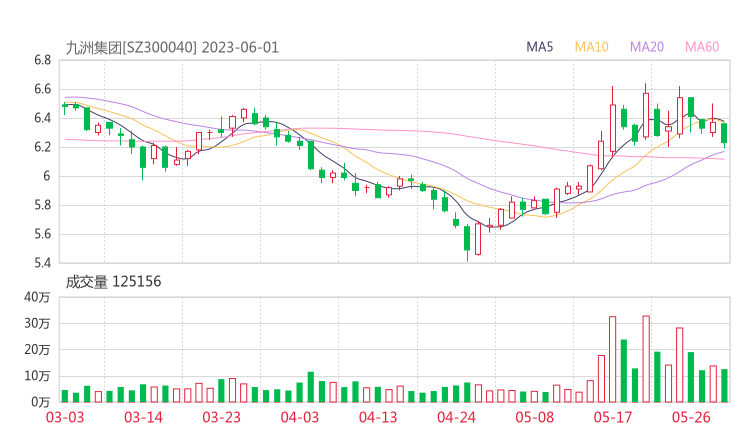
Task: Click the 05-26 date axis label
Action: 691,417
